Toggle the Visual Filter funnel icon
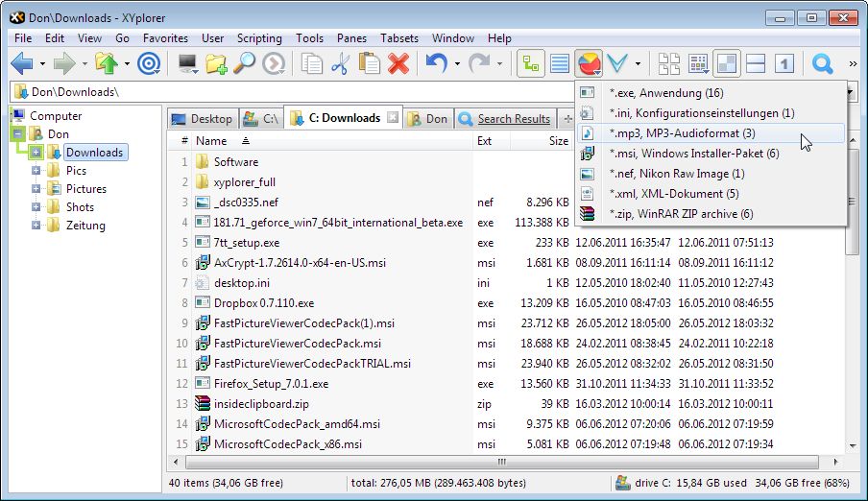This screenshot has width=868, height=501. pos(617,63)
